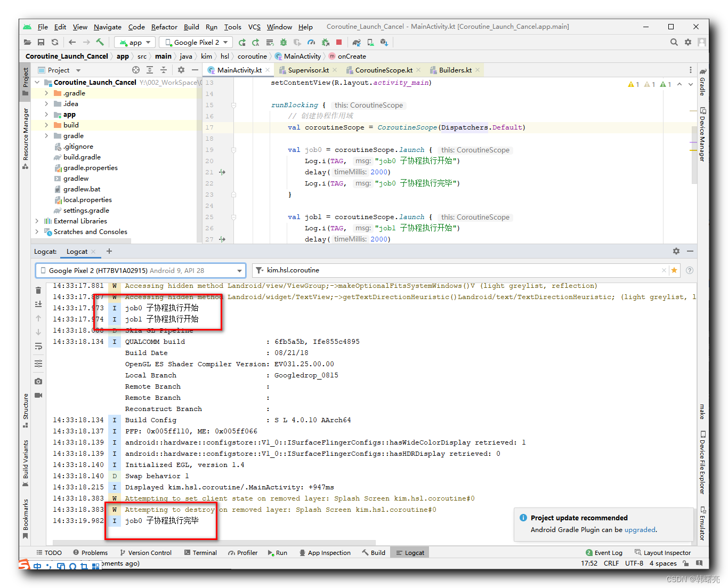Click the Rerun app icon
Screen dimensions: 728x588
click(x=242, y=42)
